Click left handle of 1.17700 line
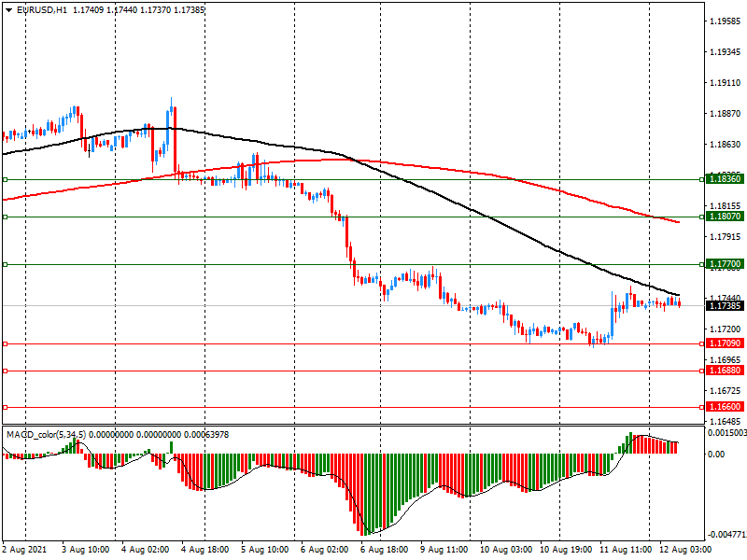747x560 pixels. coord(6,264)
